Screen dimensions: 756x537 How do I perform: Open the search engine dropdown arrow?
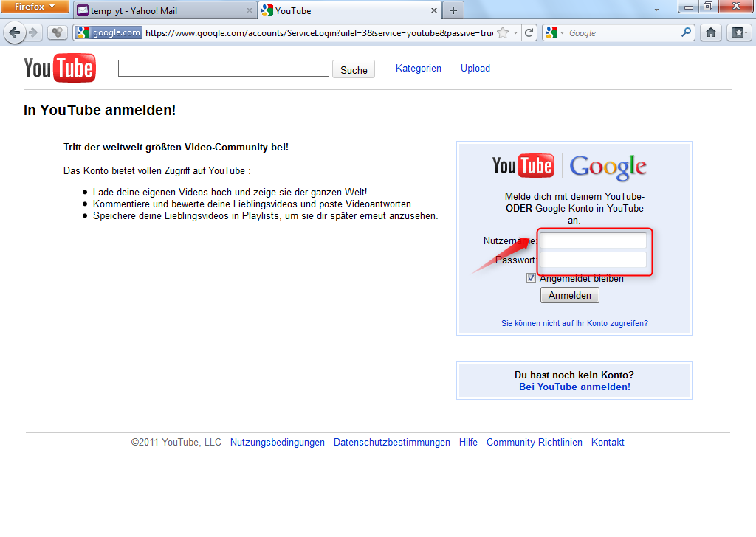pos(562,32)
